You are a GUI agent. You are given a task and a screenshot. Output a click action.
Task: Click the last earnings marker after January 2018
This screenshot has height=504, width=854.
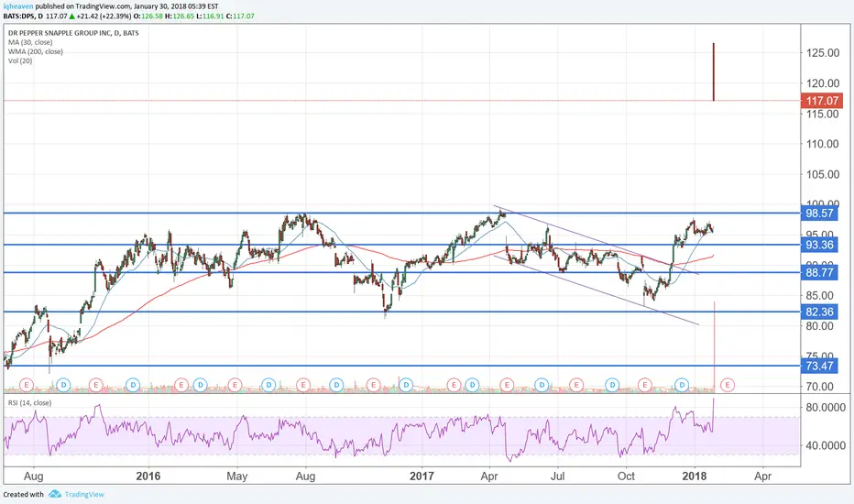[728, 385]
